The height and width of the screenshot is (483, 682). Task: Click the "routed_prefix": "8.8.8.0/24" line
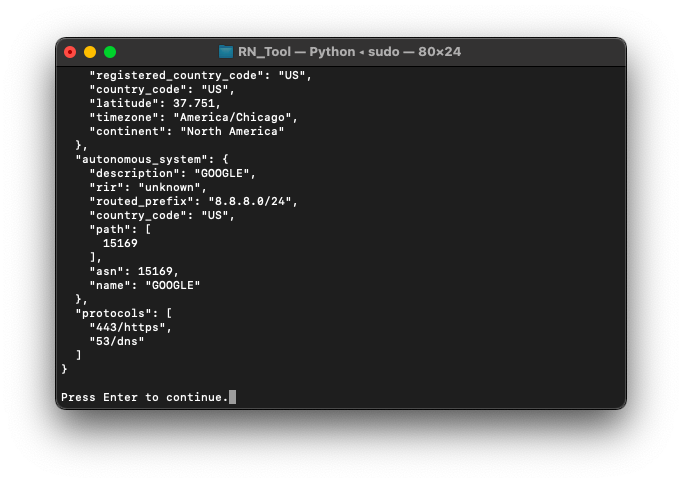[x=194, y=201]
